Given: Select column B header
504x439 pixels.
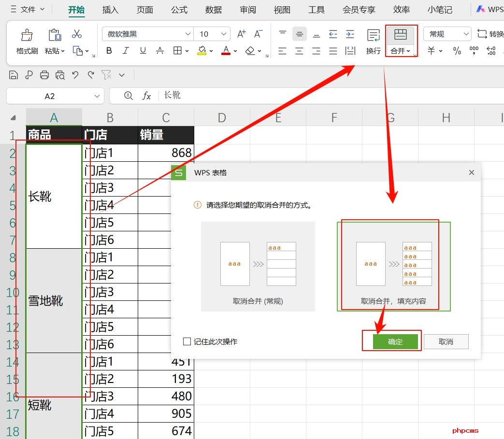Looking at the screenshot, I should pyautogui.click(x=110, y=117).
